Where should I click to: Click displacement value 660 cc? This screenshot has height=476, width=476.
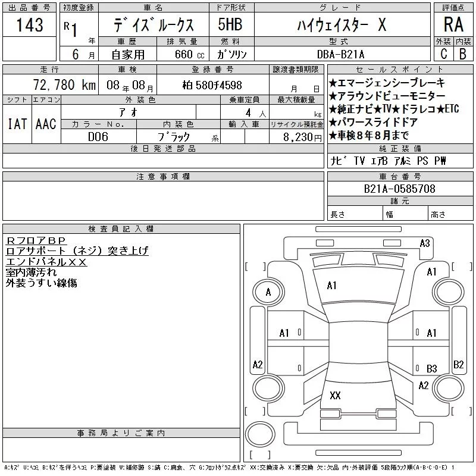[190, 54]
